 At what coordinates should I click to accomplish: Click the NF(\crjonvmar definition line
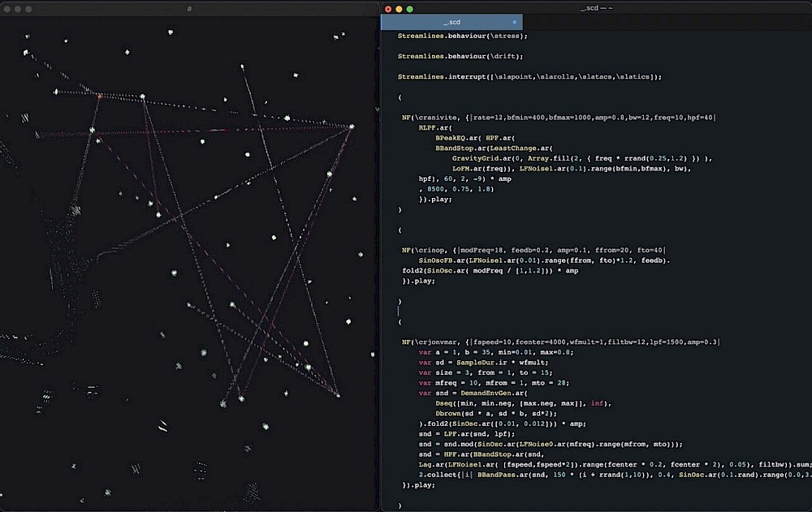point(560,342)
